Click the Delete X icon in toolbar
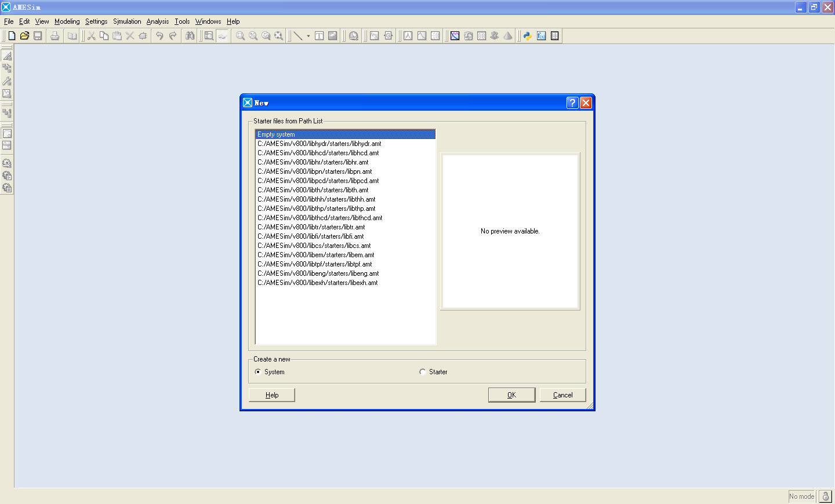 point(130,36)
